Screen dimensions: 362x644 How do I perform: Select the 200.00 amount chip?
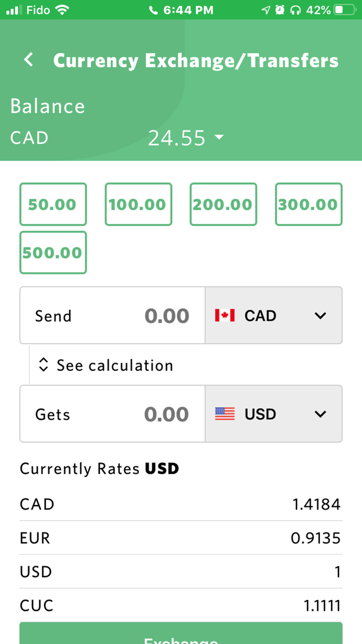coord(223,204)
